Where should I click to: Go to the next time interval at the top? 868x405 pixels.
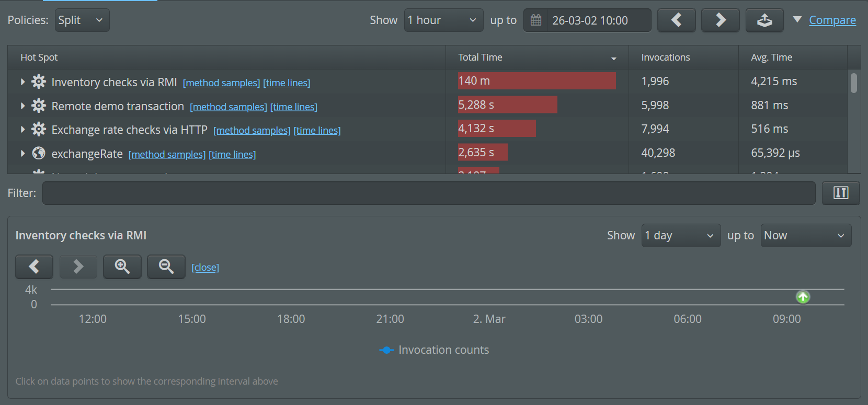coord(720,20)
